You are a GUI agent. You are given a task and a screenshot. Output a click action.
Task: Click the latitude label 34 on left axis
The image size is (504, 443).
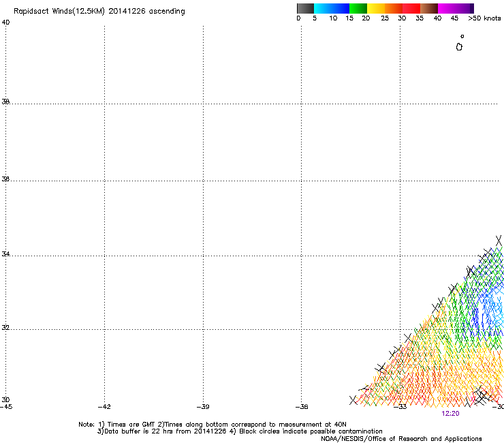point(5,254)
